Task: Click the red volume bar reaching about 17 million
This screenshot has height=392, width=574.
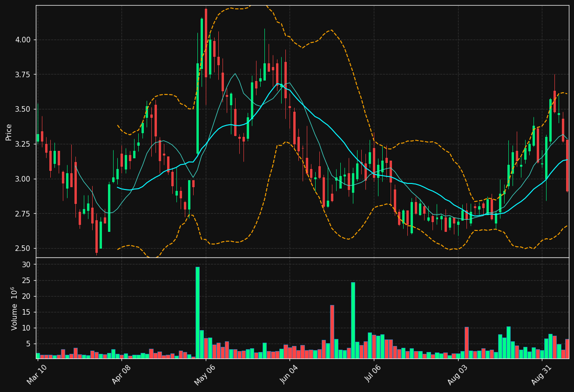Action: 332,331
